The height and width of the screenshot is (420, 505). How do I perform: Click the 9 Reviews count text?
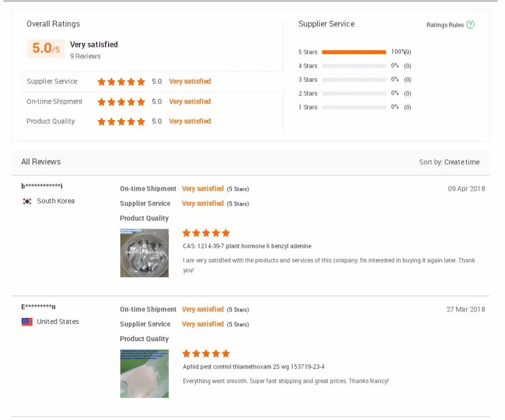click(x=85, y=57)
